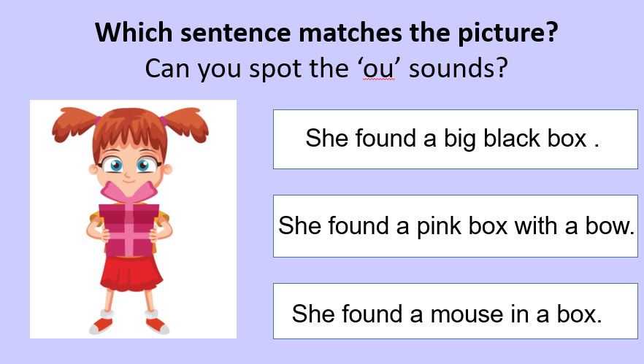The width and height of the screenshot is (644, 364).
Task: Click the title "Which sentence matches the picture?"
Action: click(x=326, y=32)
